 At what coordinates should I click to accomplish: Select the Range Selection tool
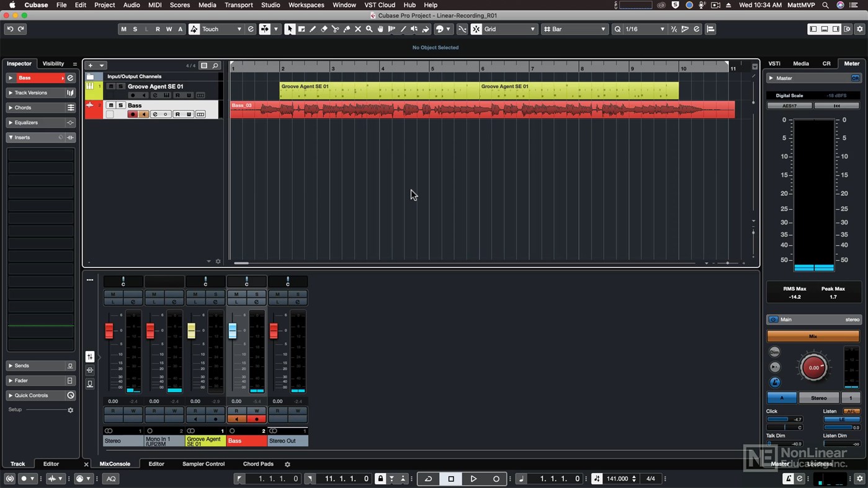(301, 29)
